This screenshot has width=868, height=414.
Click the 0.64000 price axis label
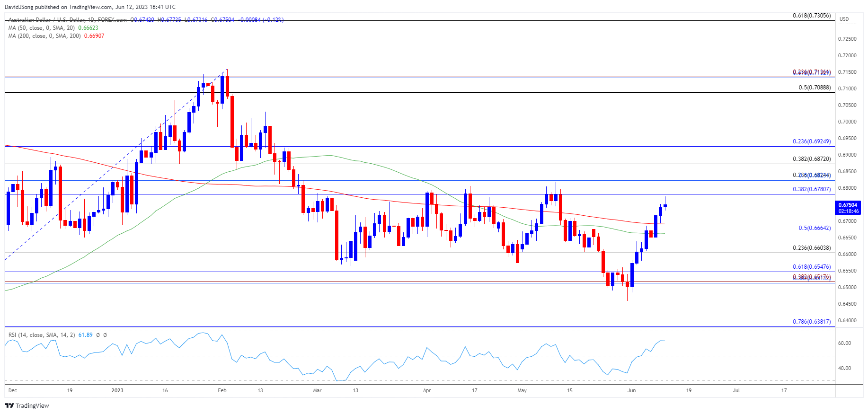tap(847, 320)
